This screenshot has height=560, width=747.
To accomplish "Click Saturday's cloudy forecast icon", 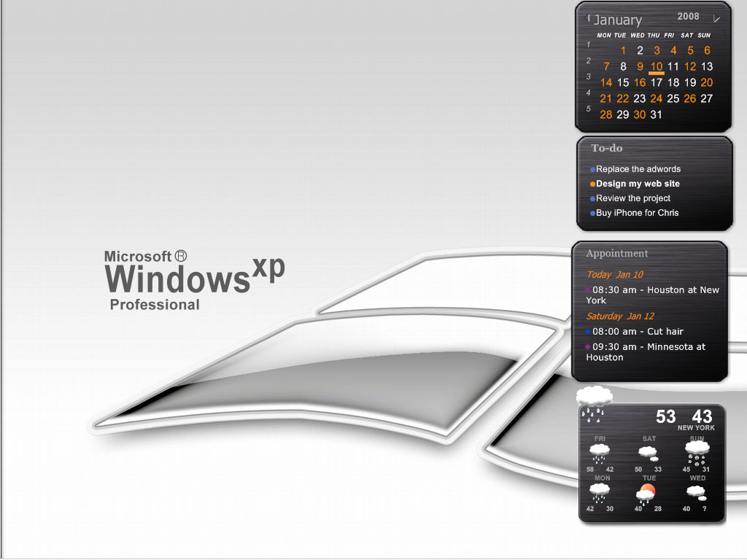I will click(x=649, y=453).
